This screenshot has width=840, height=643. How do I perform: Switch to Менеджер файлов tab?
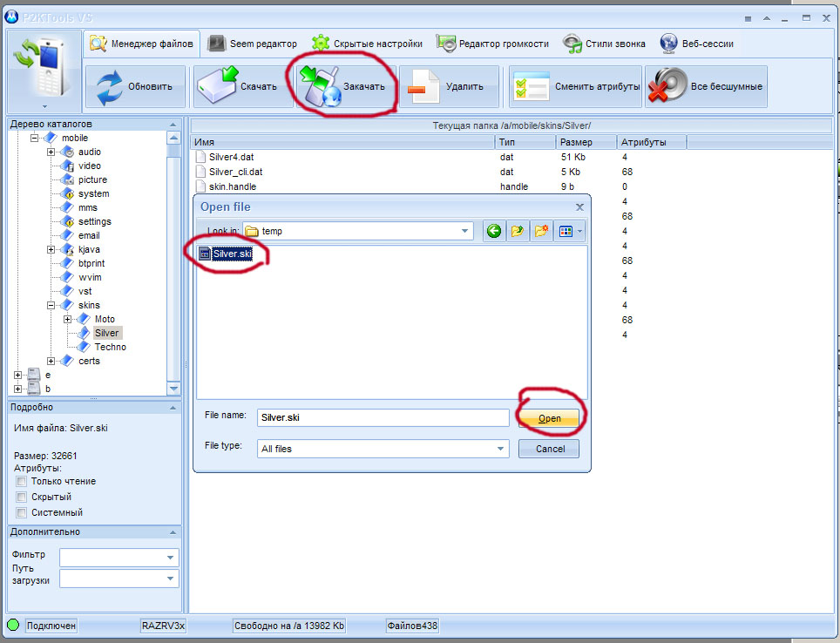[x=141, y=44]
